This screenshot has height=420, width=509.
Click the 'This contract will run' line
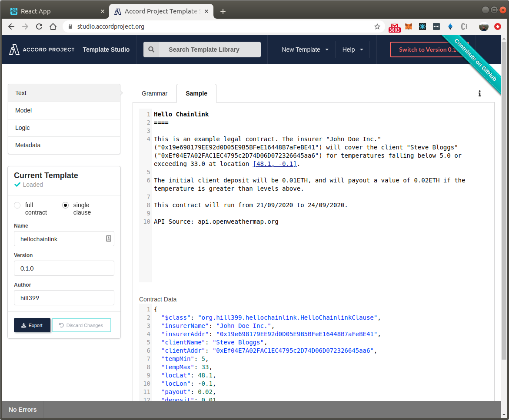pyautogui.click(x=251, y=205)
